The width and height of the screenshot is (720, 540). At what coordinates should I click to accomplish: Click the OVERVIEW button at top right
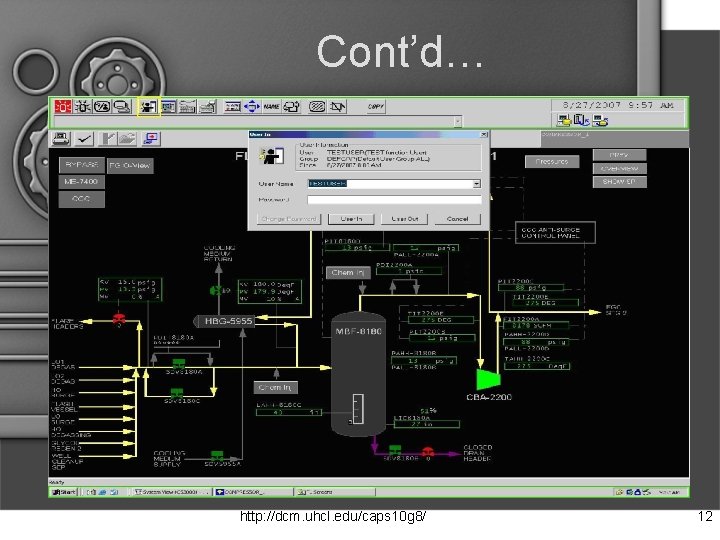619,169
